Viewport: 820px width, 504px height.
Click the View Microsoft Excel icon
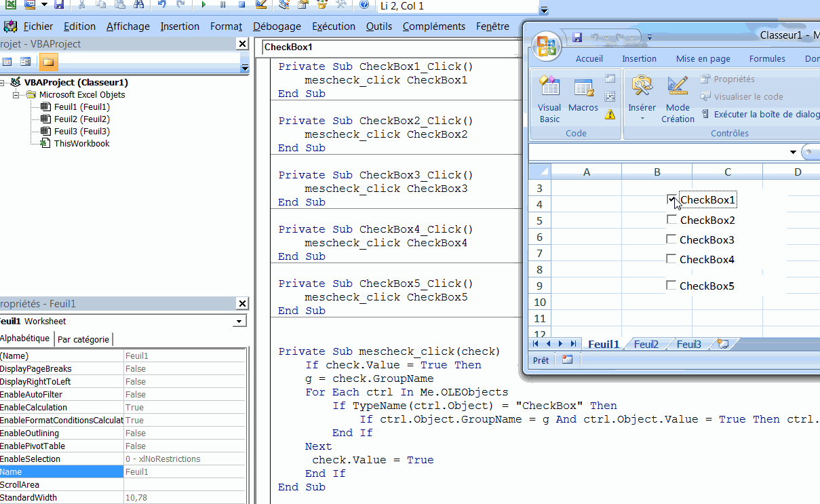pyautogui.click(x=11, y=5)
